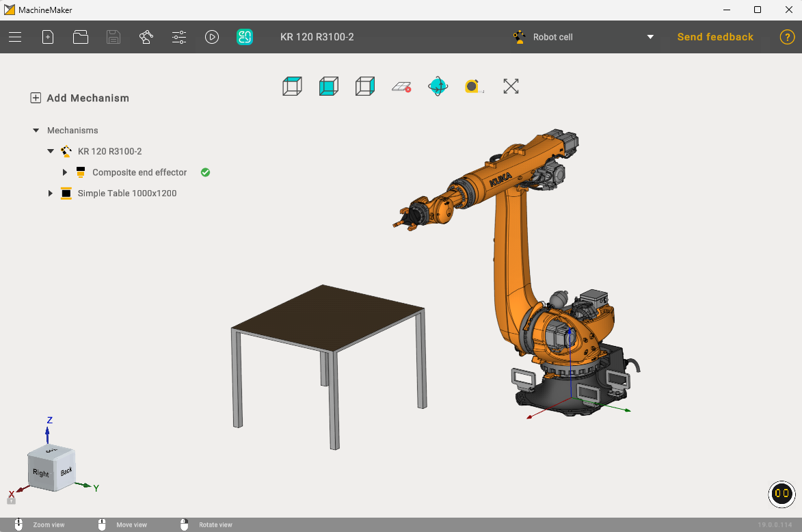The width and height of the screenshot is (802, 532).
Task: Select the top face view cube
Action: tap(292, 86)
